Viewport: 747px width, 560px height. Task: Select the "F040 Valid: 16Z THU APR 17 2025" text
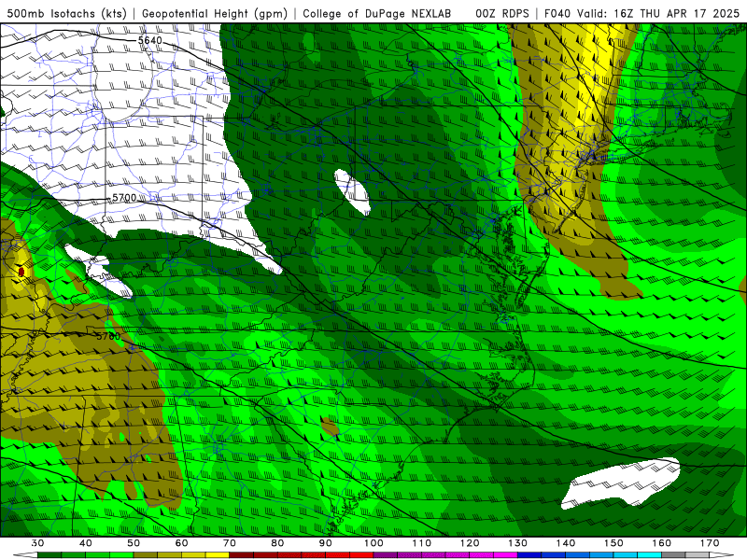[641, 13]
